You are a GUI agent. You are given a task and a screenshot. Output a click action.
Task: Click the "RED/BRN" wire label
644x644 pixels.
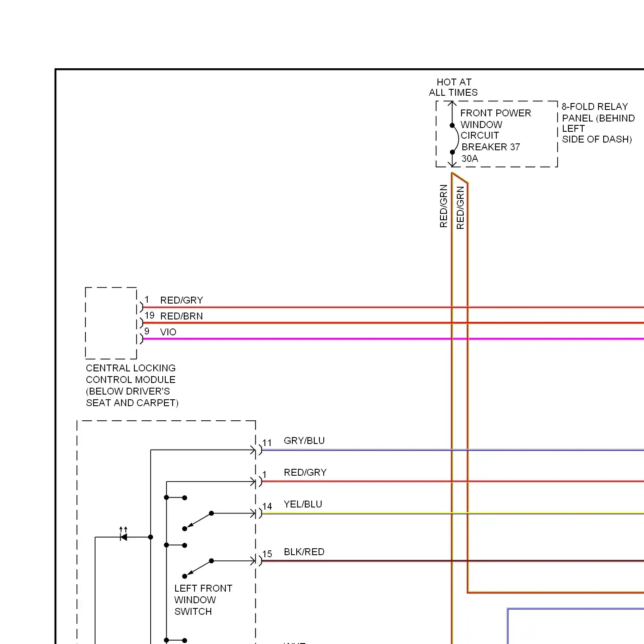click(x=182, y=316)
